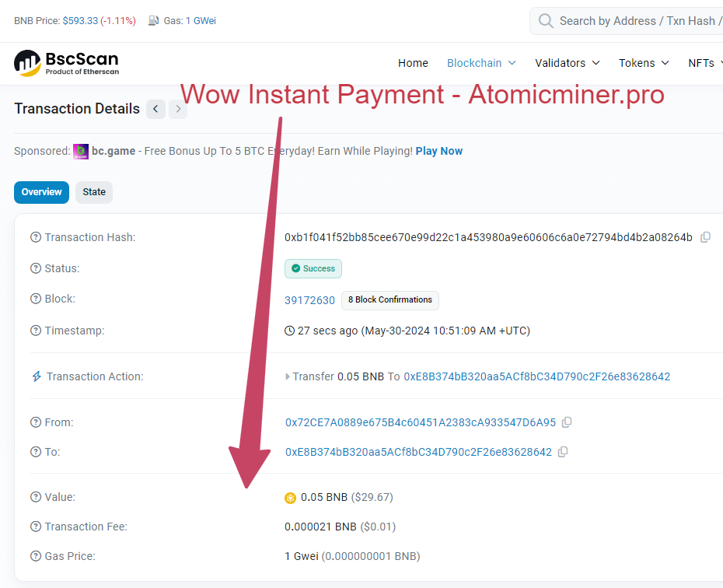This screenshot has height=588, width=723.
Task: Click the 0.05 BNB value text
Action: coord(324,497)
